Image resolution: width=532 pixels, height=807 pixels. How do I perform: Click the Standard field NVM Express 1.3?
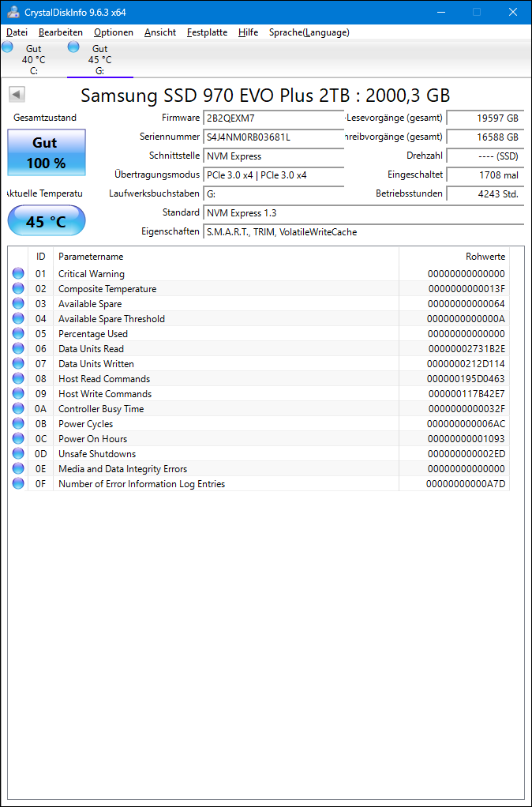363,212
